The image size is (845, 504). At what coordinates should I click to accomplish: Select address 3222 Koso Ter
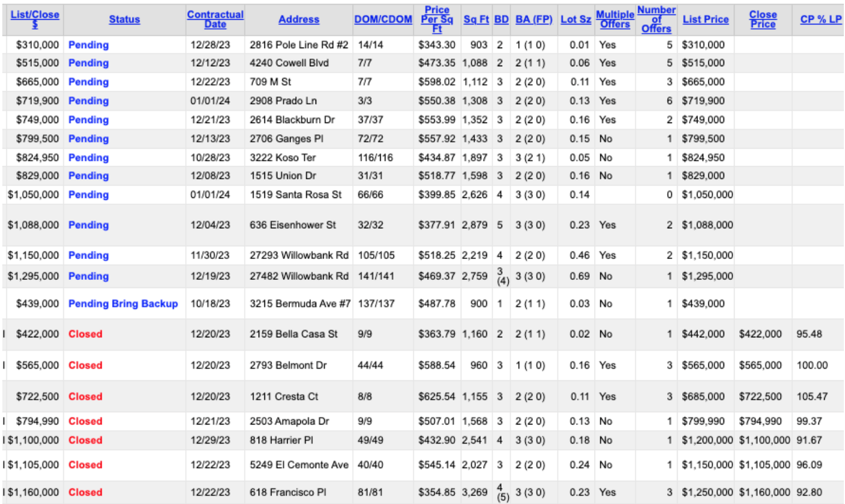[x=282, y=157]
